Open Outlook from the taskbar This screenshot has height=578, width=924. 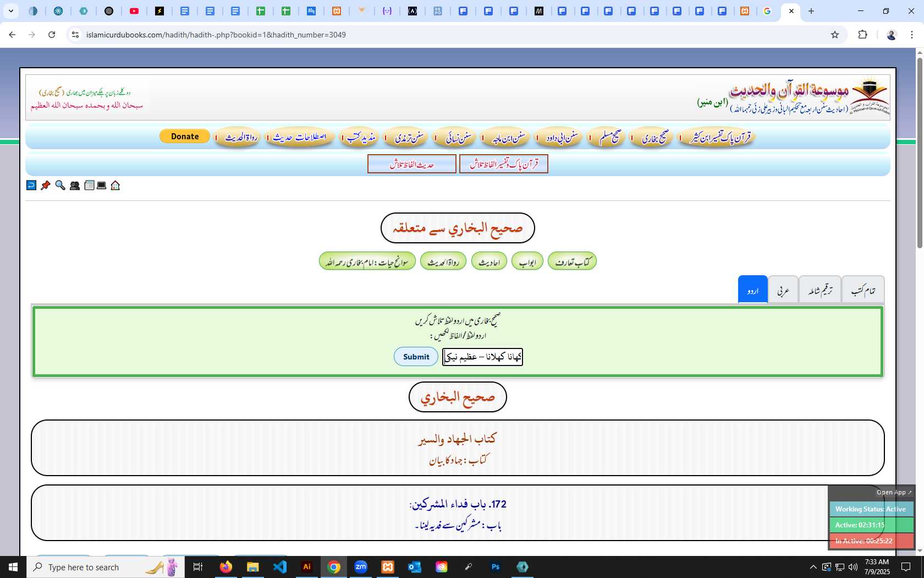[x=415, y=567]
